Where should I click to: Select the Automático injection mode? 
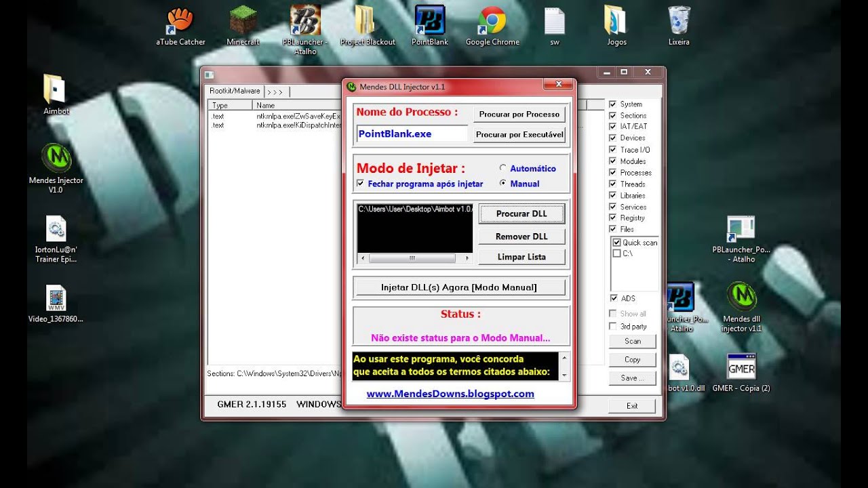[502, 168]
